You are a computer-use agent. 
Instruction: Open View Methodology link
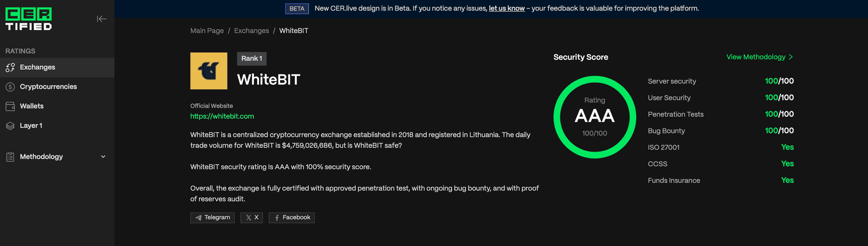click(x=759, y=57)
